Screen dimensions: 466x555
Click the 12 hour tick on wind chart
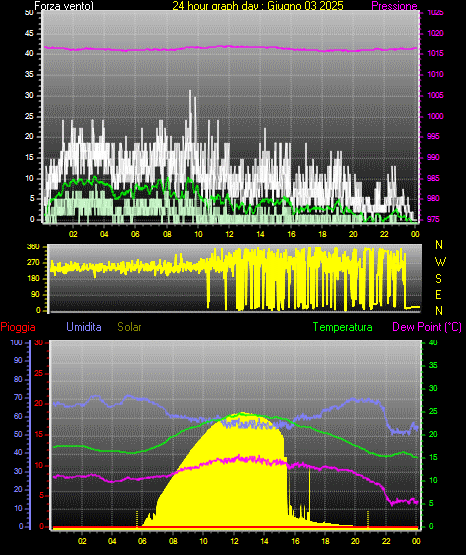(229, 234)
